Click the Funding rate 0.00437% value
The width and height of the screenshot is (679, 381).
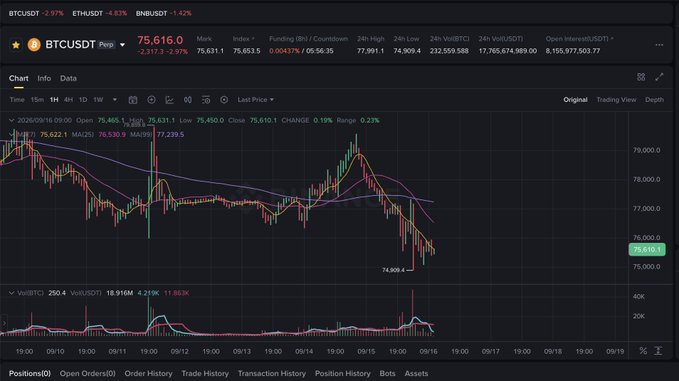[x=284, y=51]
